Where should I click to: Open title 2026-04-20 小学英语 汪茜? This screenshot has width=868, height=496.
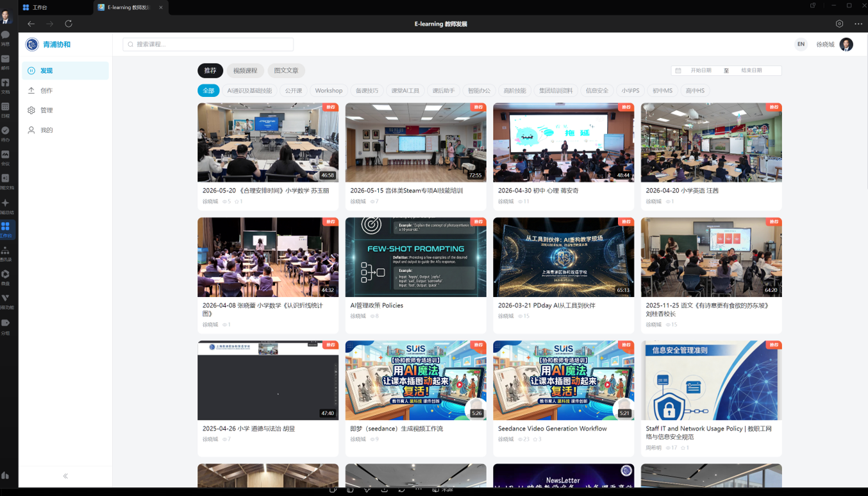tap(682, 191)
